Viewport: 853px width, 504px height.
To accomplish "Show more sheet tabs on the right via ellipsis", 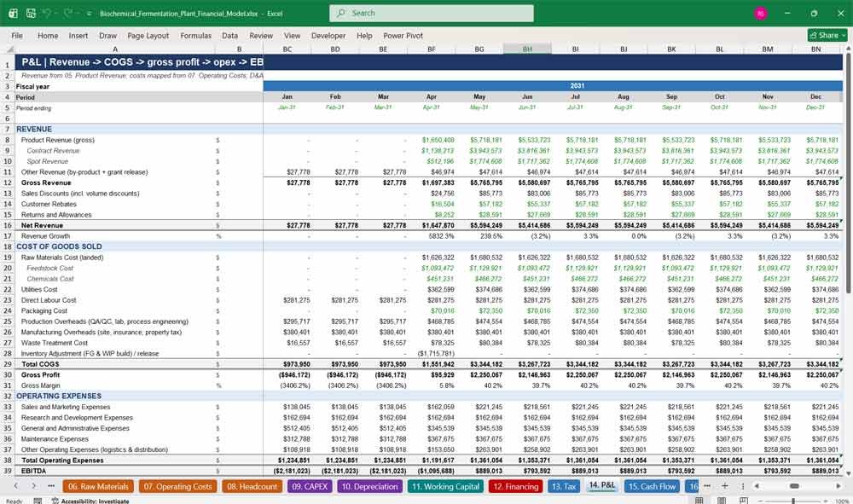I will [x=706, y=486].
